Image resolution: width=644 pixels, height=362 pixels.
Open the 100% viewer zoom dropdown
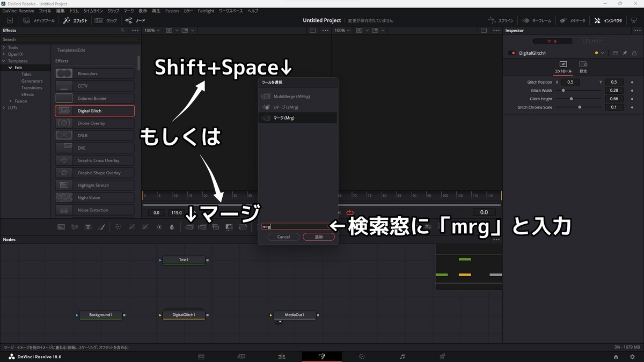click(152, 30)
